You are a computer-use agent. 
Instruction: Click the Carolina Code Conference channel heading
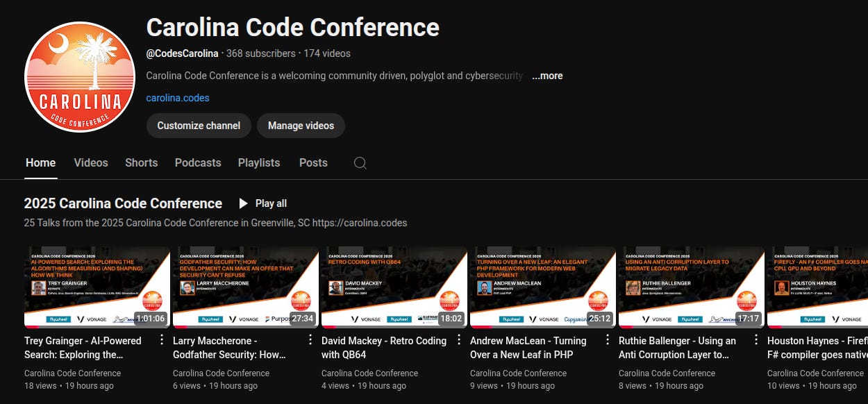click(x=292, y=28)
